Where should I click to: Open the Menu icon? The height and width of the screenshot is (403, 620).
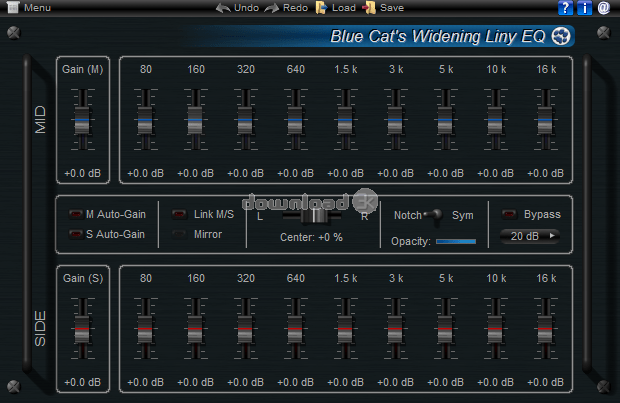(13, 7)
